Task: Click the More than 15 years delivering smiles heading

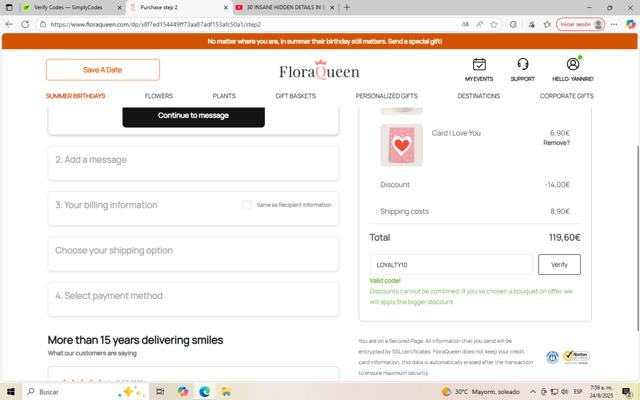Action: tap(136, 340)
